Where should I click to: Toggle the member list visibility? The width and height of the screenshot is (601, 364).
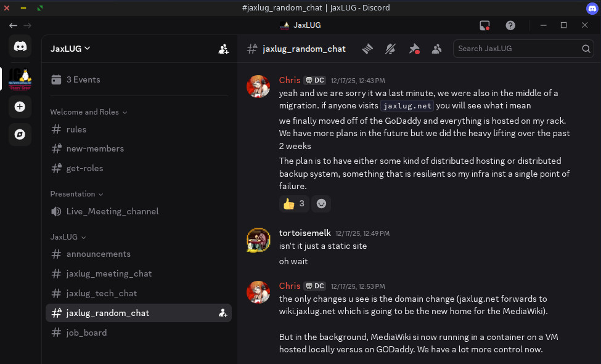point(437,48)
